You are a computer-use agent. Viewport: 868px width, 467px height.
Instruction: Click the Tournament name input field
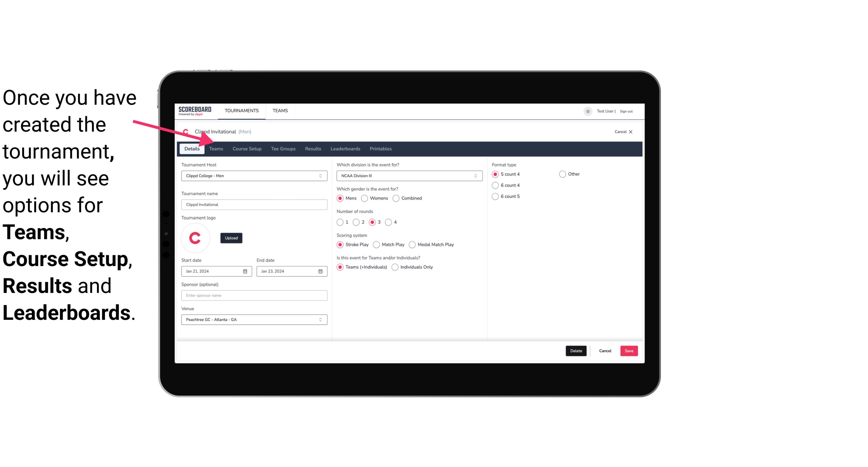coord(254,204)
